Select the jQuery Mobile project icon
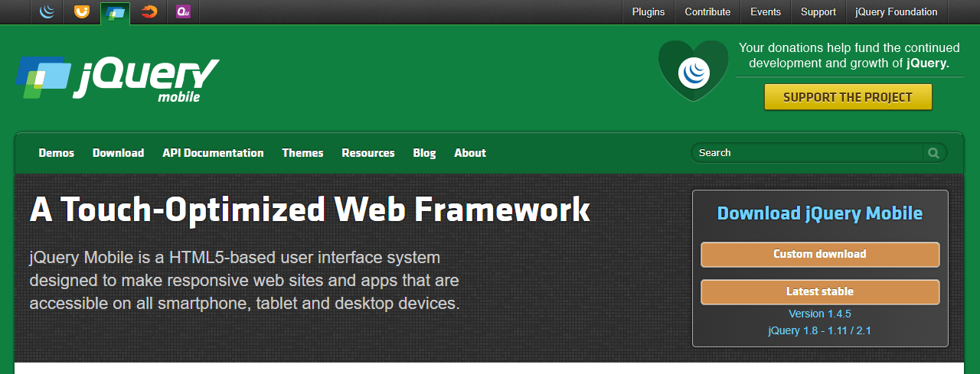 pyautogui.click(x=115, y=12)
